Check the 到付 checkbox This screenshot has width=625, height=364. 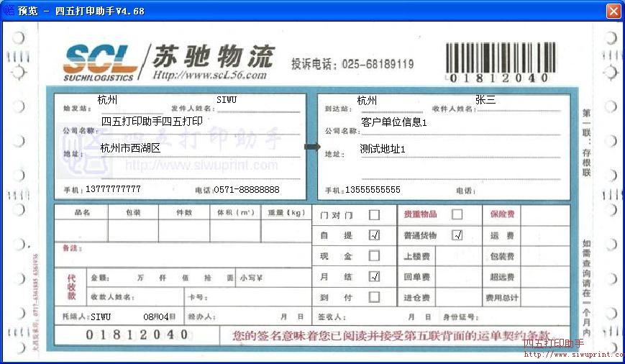click(374, 296)
